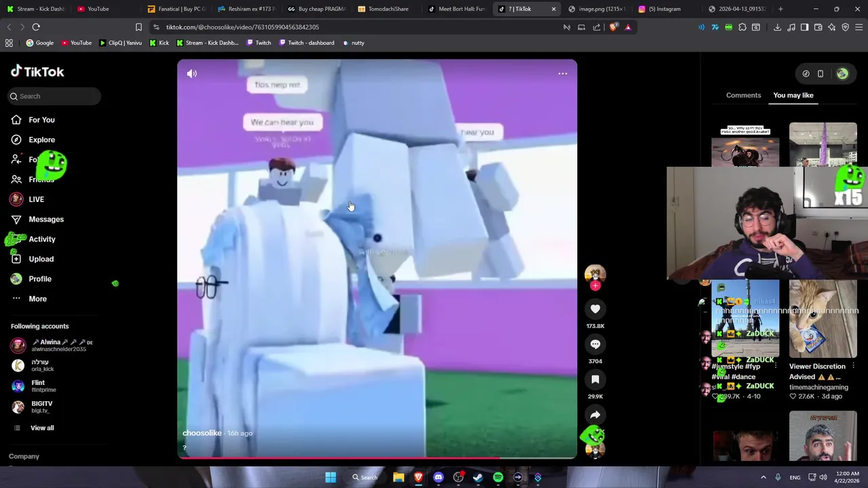Open the browser Downloads icon

[x=777, y=27]
